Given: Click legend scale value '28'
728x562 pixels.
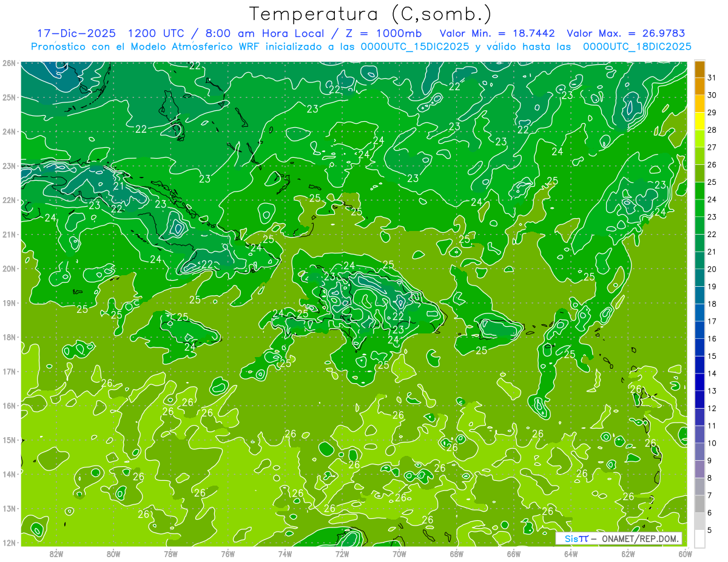Looking at the screenshot, I should coord(712,130).
